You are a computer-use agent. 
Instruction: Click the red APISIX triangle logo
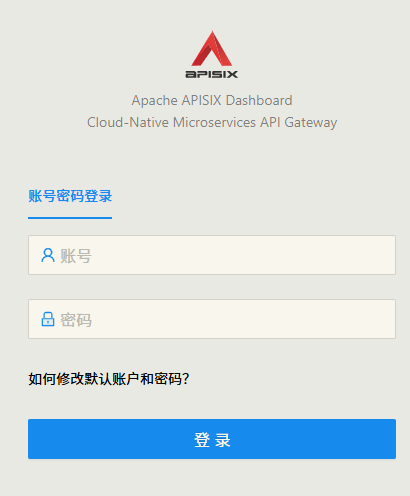[x=212, y=49]
